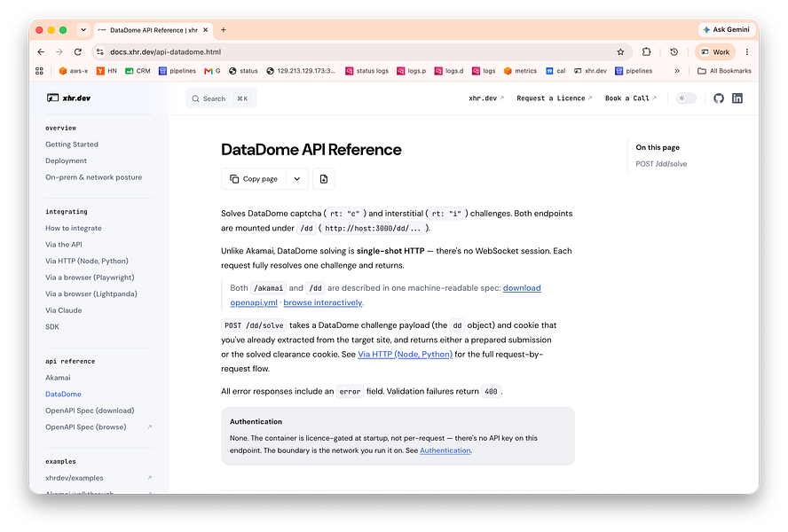Viewport: 788px width, 532px height.
Task: Click the address bar URL
Action: (165, 51)
